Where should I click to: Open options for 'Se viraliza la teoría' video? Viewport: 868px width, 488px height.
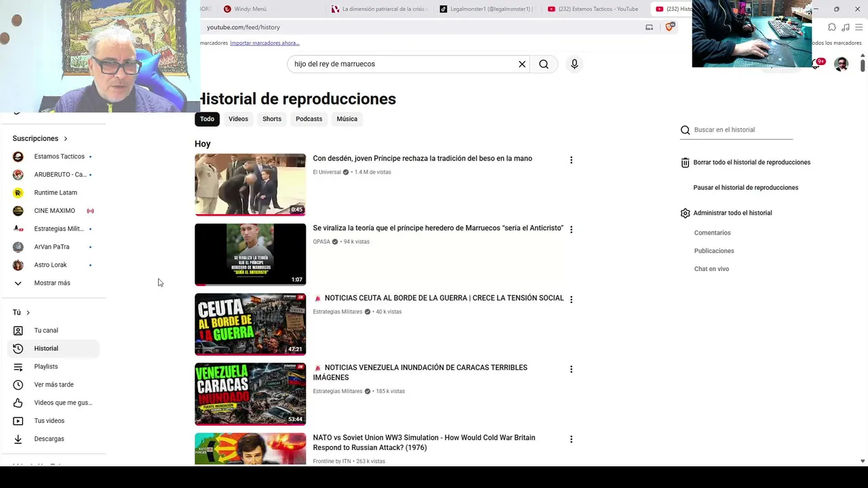click(571, 230)
